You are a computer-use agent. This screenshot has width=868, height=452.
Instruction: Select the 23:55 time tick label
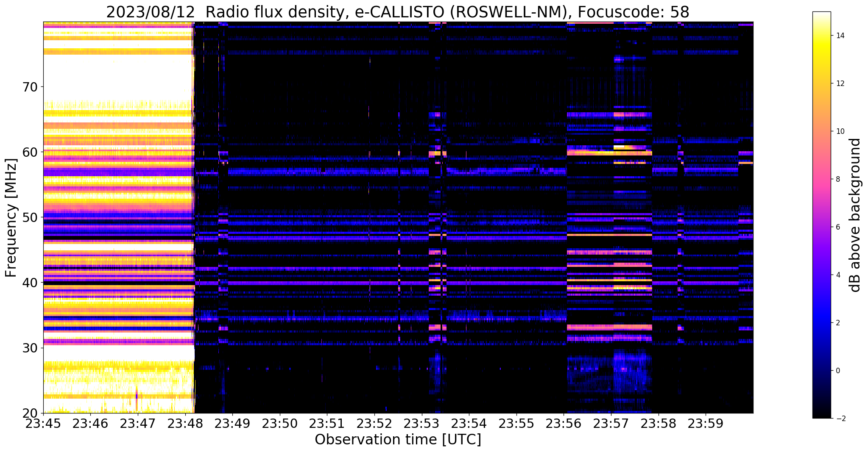(x=516, y=423)
